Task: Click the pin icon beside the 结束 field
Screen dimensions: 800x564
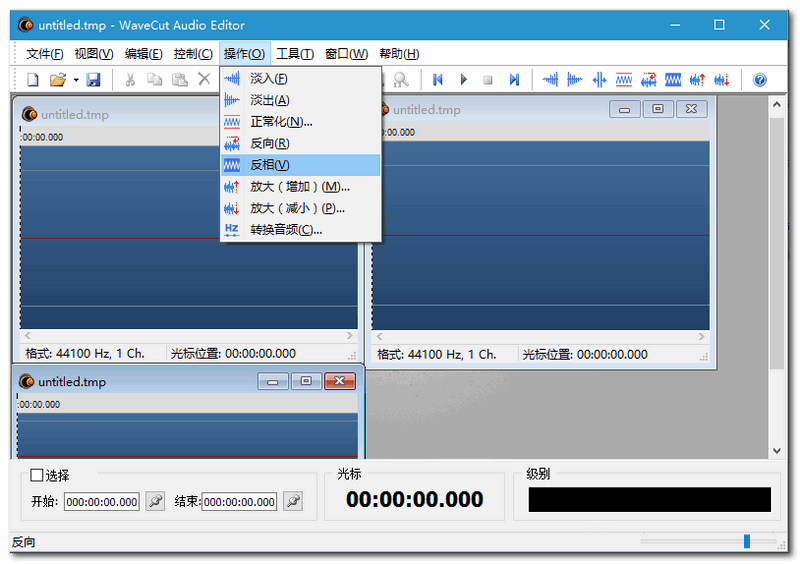Action: tap(292, 501)
